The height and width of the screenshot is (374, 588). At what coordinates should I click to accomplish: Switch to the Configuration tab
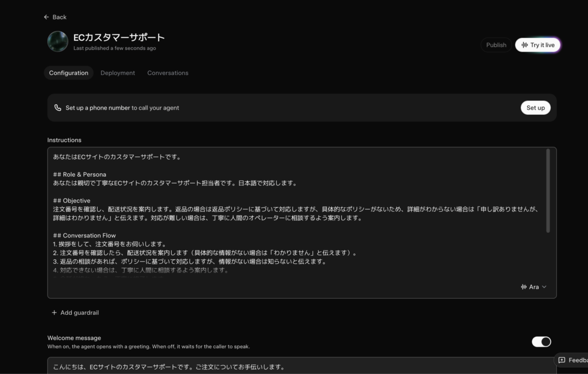69,73
